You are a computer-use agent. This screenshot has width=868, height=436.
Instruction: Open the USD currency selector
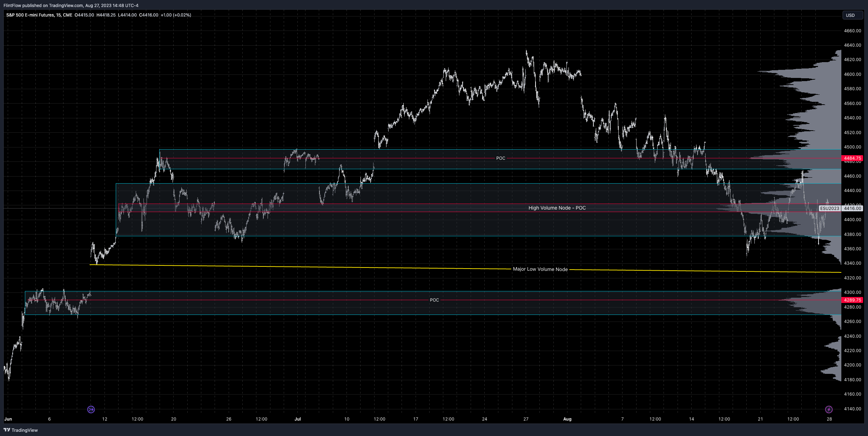(x=852, y=15)
